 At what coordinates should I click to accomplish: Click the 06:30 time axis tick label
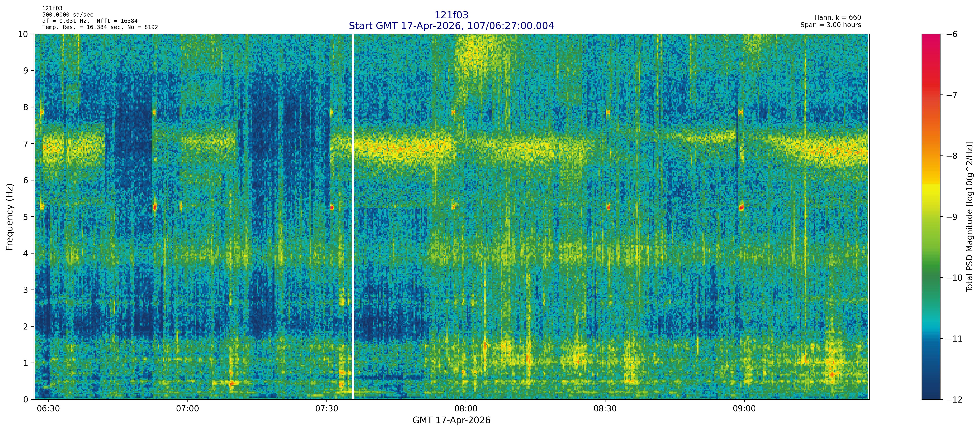click(x=48, y=409)
